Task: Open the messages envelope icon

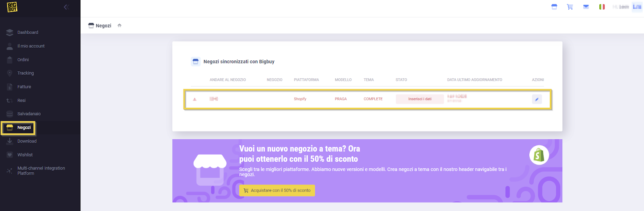Action: tap(586, 7)
